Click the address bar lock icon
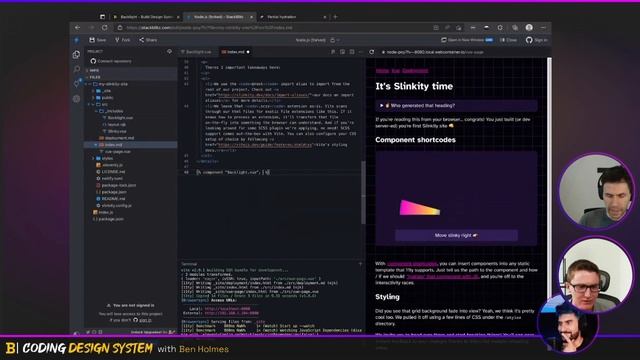 coord(120,28)
